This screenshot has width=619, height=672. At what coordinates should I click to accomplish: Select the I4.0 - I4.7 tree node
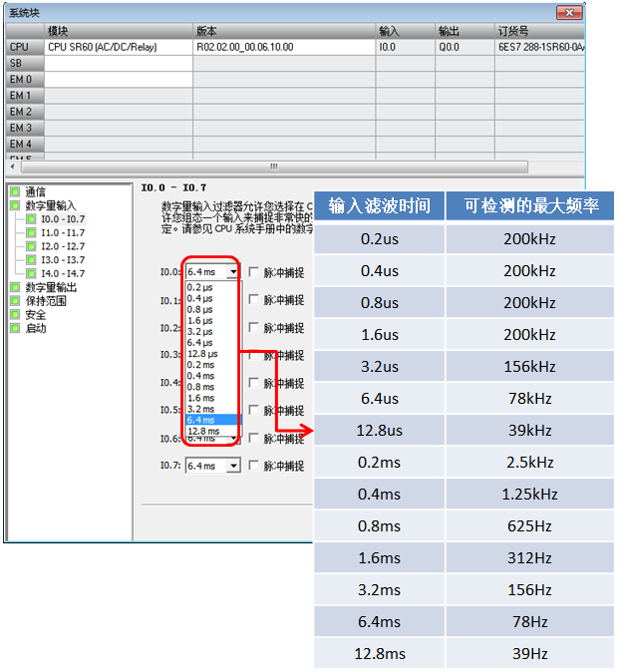(x=63, y=273)
